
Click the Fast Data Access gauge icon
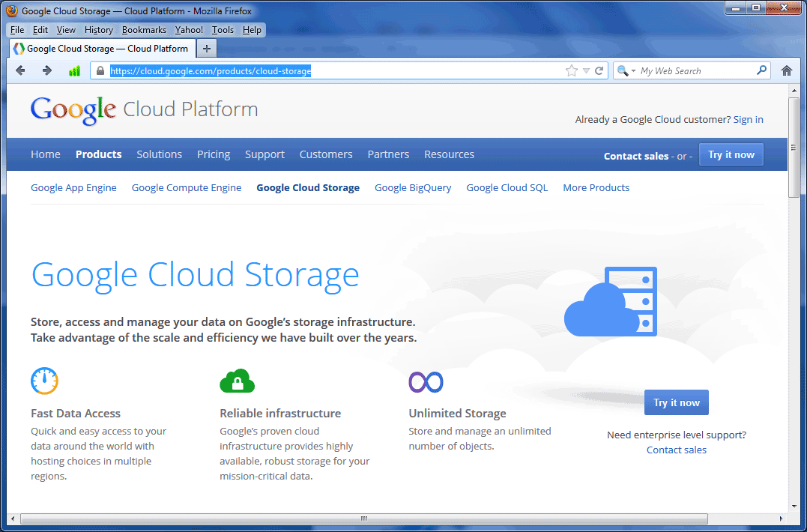[x=44, y=381]
